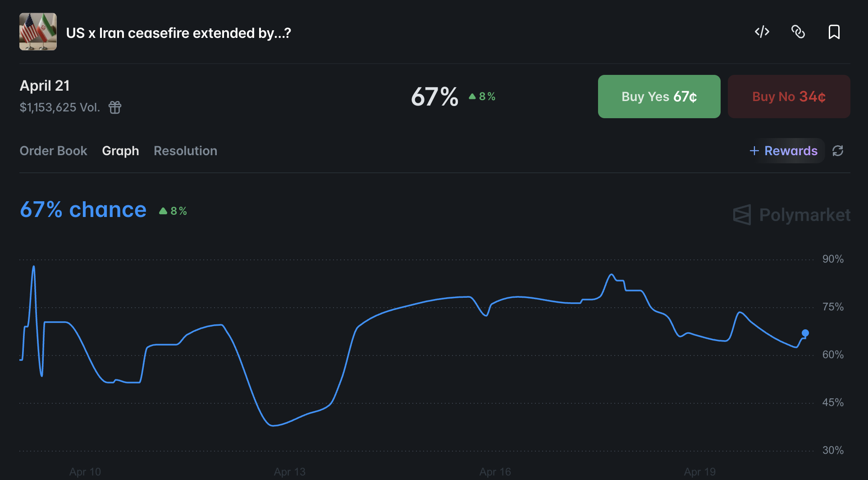The image size is (868, 480).
Task: Open the + Rewards button
Action: click(783, 151)
